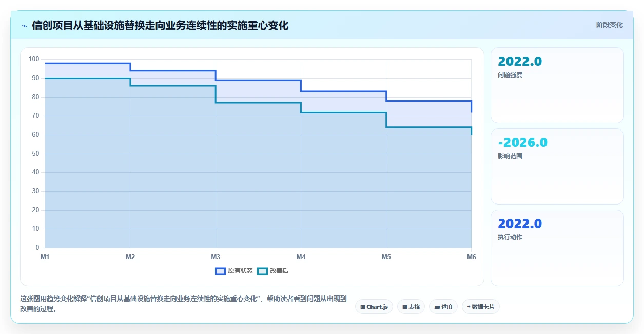Click the -2026.0 value
Screen dimensions: 644x334
[523, 142]
